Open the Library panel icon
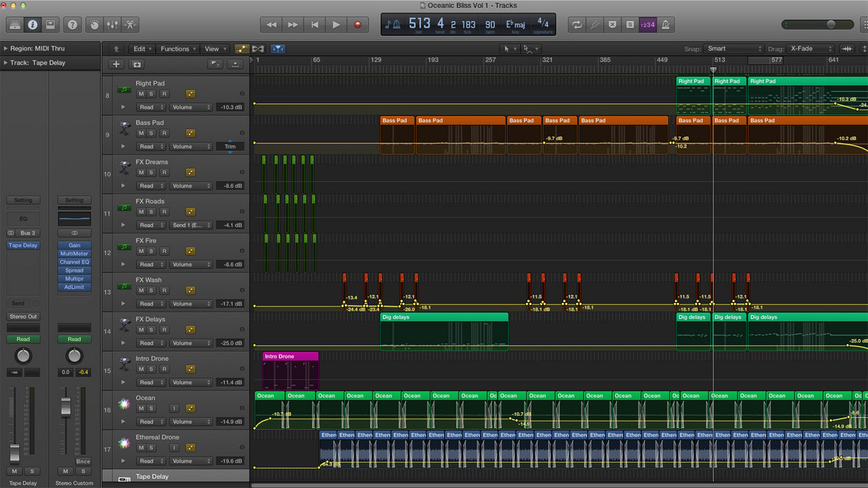Screen dimensions: 868x488 tap(15, 25)
